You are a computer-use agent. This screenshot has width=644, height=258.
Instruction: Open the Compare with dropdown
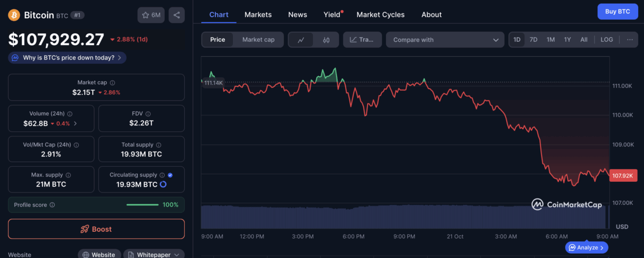tap(444, 40)
